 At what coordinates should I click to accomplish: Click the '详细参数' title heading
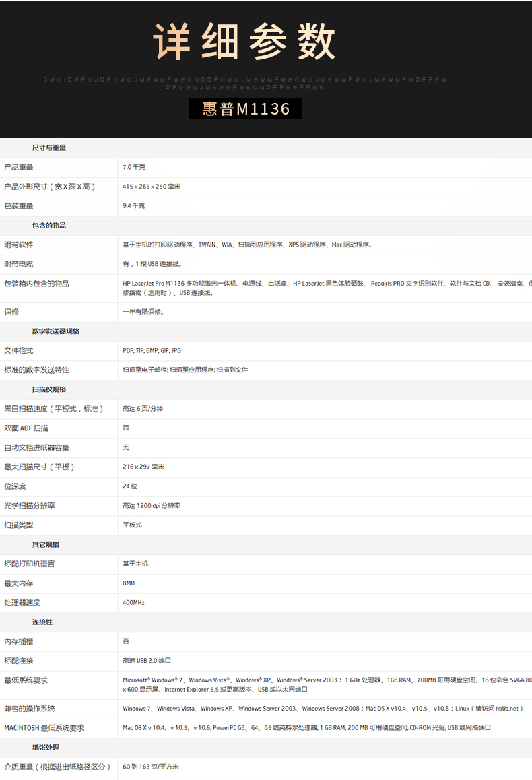click(244, 42)
